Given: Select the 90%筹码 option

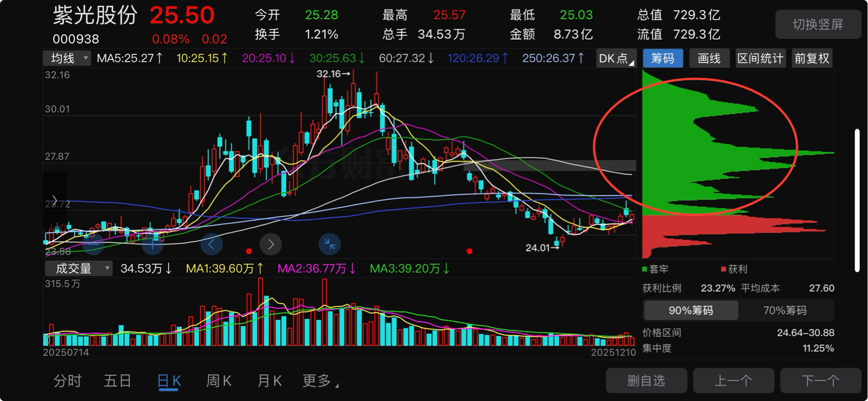Looking at the screenshot, I should coord(691,310).
